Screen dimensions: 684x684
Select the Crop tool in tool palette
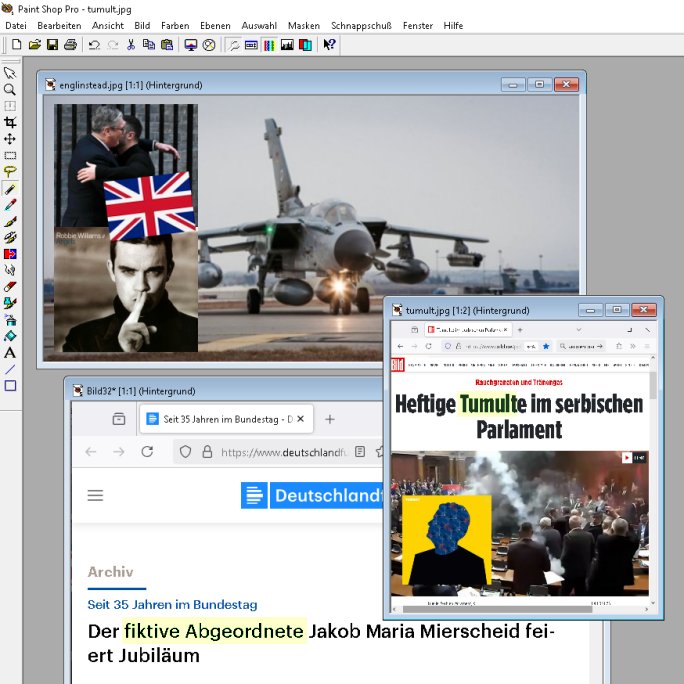click(10, 122)
